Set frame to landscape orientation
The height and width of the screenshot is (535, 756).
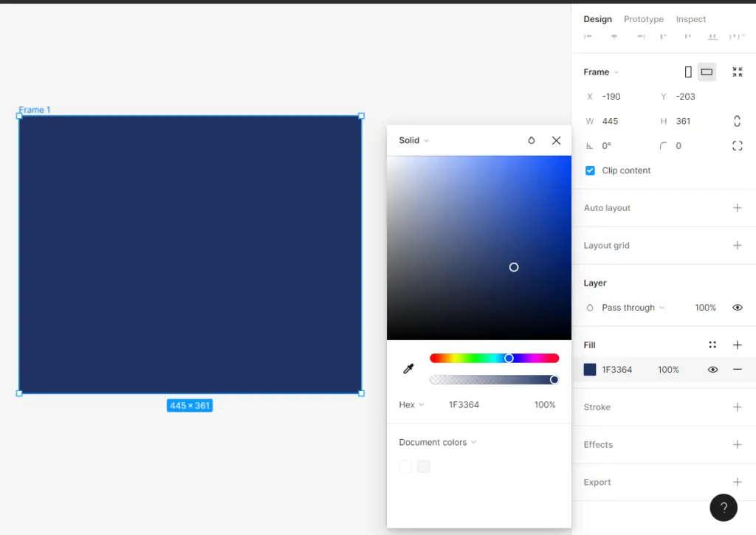pyautogui.click(x=707, y=72)
